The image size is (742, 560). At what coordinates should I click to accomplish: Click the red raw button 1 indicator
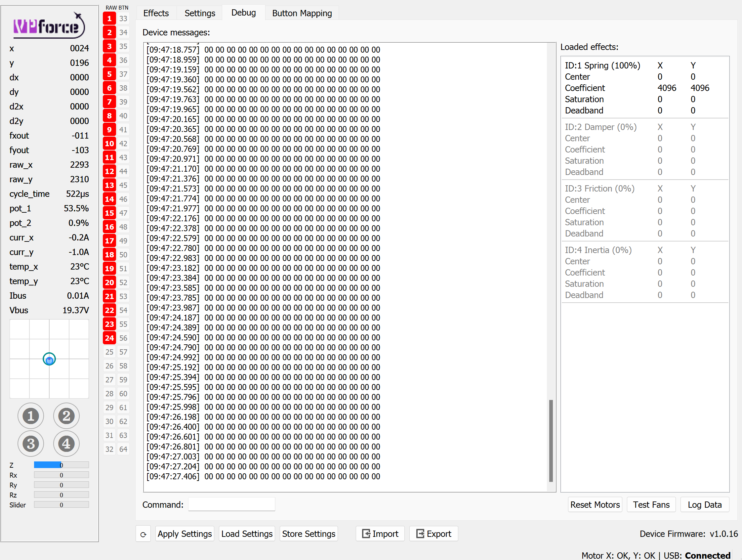pyautogui.click(x=109, y=19)
